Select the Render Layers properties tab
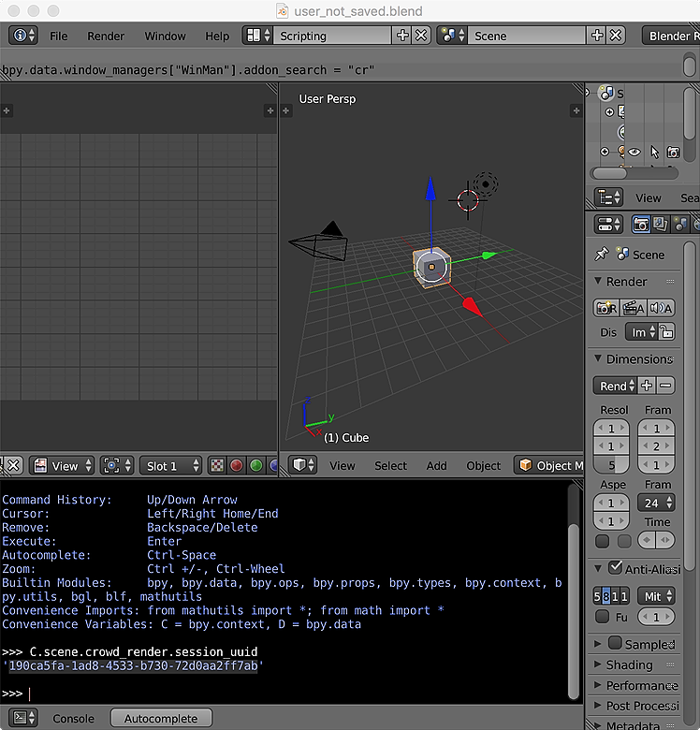The height and width of the screenshot is (730, 700). (x=660, y=225)
